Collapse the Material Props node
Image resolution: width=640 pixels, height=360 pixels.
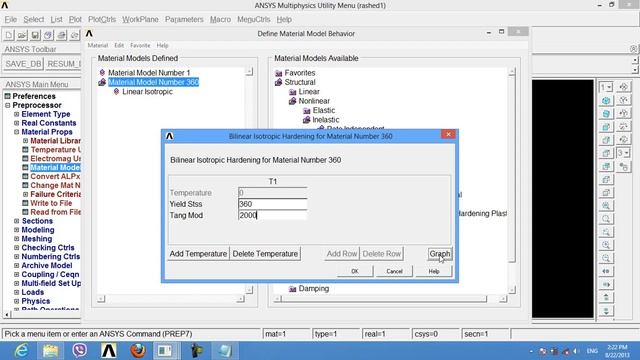(x=16, y=132)
